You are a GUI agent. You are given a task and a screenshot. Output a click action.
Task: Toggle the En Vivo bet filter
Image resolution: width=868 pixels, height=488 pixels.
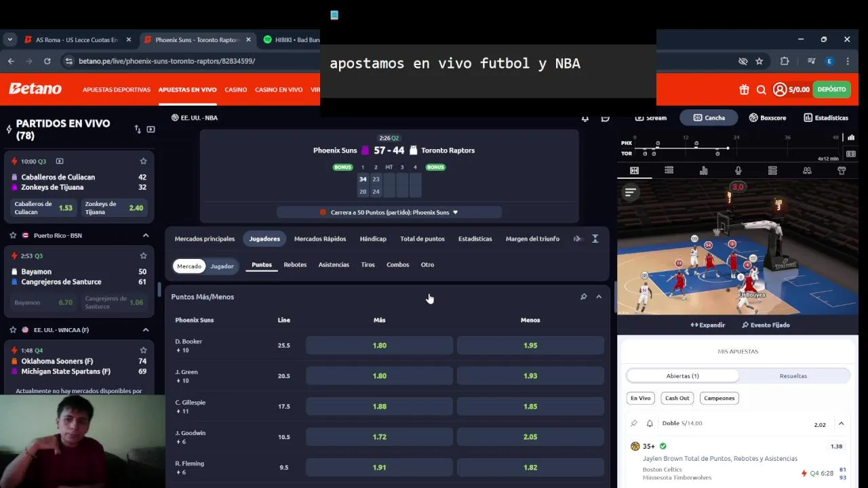(x=641, y=398)
